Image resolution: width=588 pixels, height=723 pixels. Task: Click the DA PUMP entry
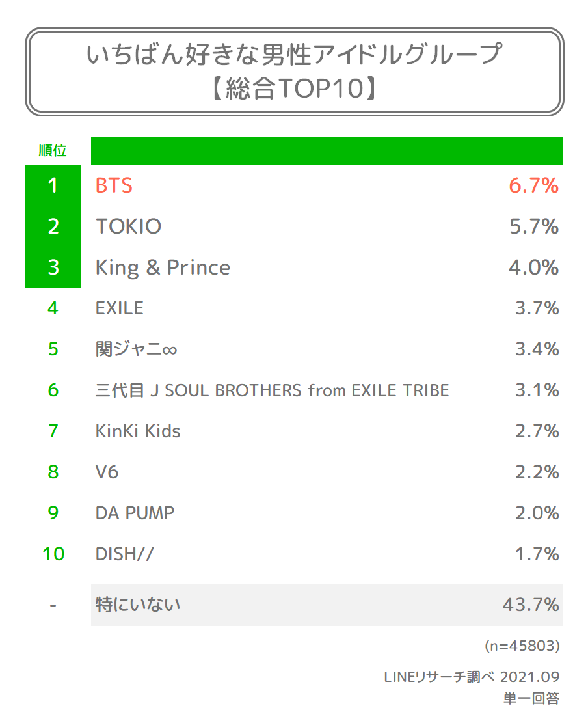(x=135, y=513)
